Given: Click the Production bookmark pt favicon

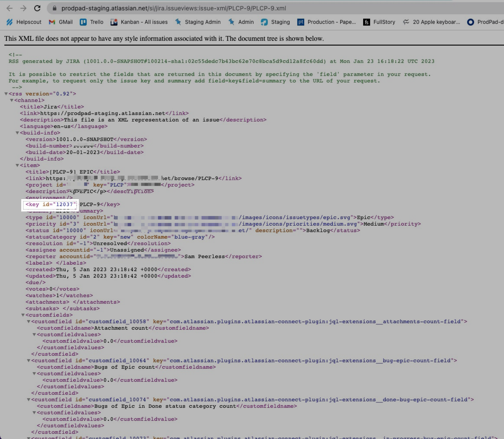Looking at the screenshot, I should tap(300, 22).
